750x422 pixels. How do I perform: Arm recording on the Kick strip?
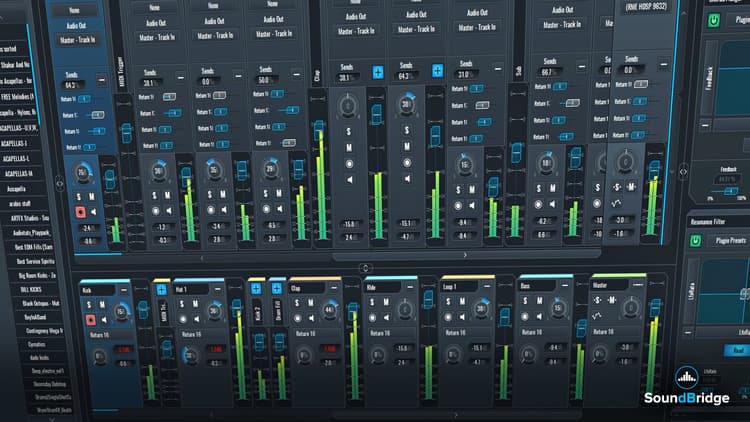point(90,320)
